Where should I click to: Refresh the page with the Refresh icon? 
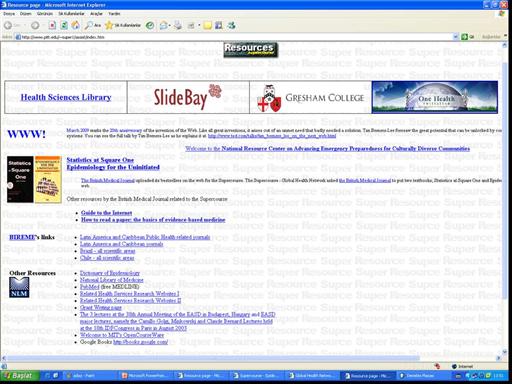pyautogui.click(x=64, y=25)
